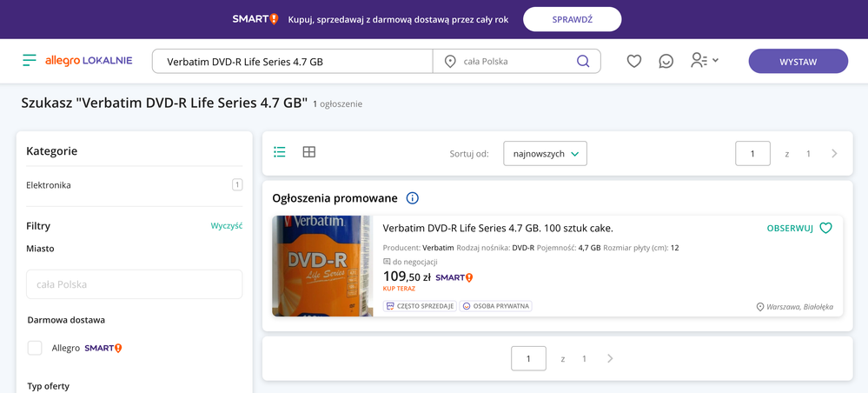Select the Elektronika category

pos(49,185)
